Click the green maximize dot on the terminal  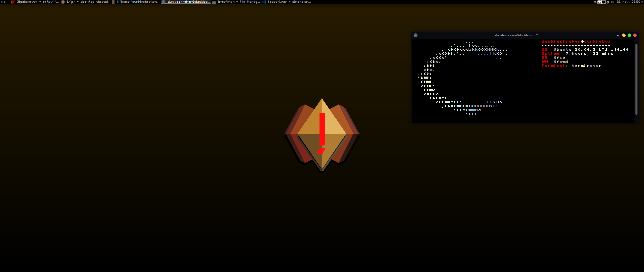tap(629, 35)
